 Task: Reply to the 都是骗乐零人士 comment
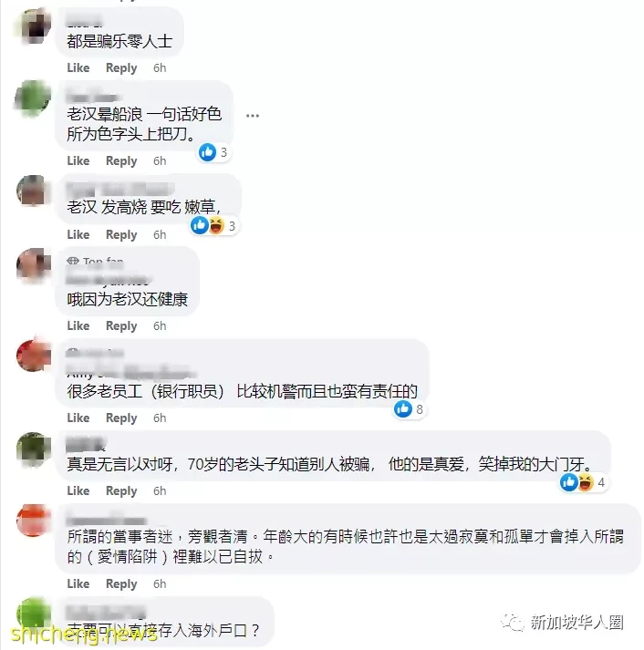(x=121, y=67)
